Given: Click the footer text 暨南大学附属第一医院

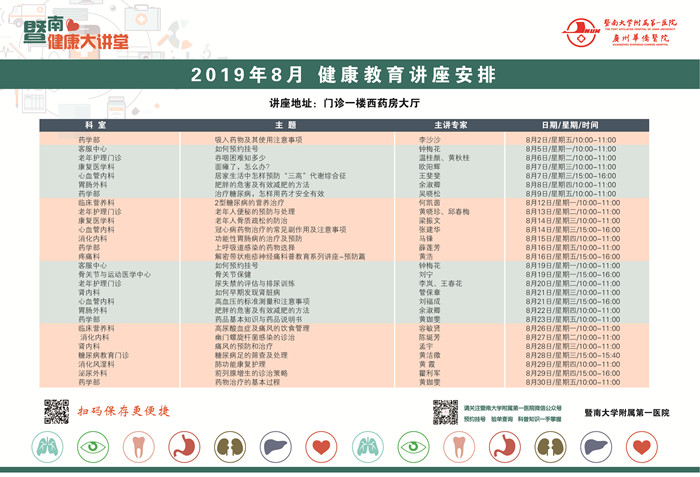Looking at the screenshot, I should pos(627,413).
